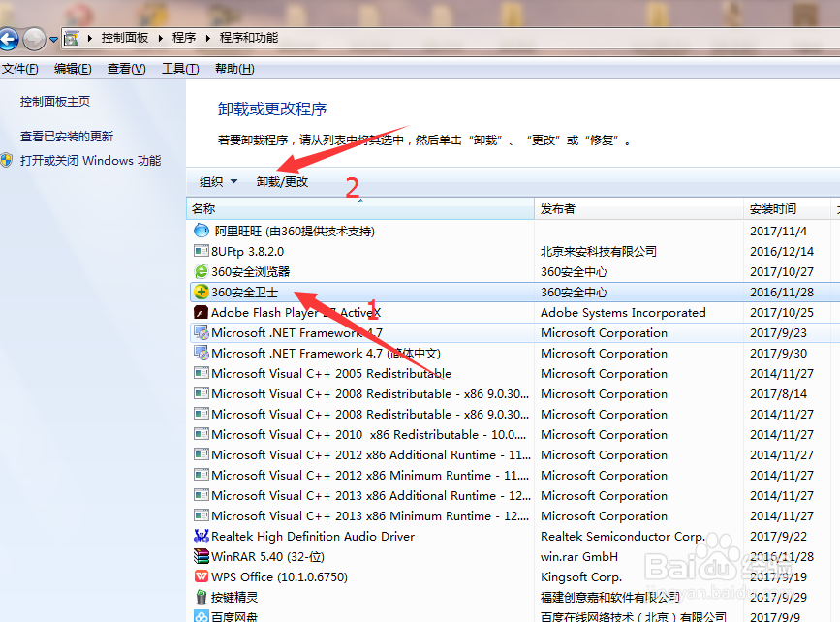
Task: Select the 360安全卫士 entry name
Action: (x=244, y=292)
